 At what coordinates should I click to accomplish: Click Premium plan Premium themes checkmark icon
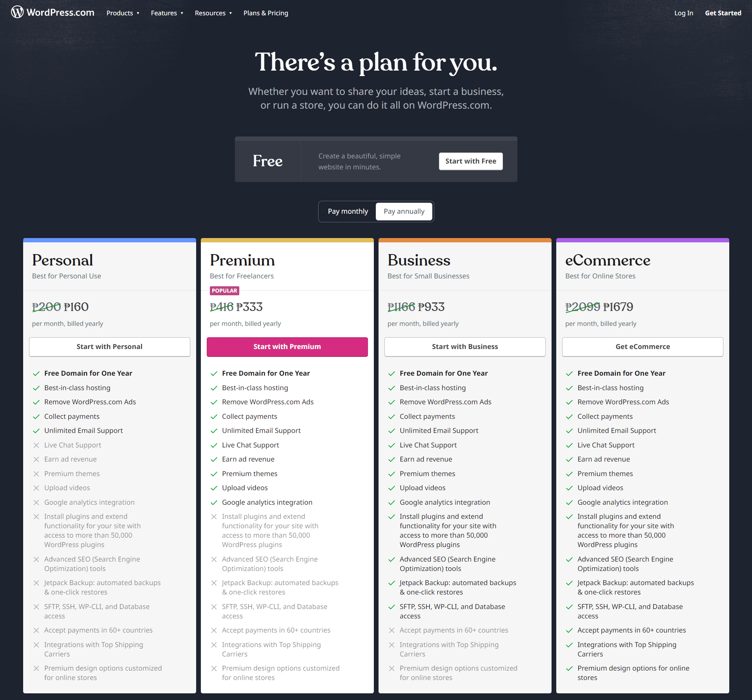214,474
